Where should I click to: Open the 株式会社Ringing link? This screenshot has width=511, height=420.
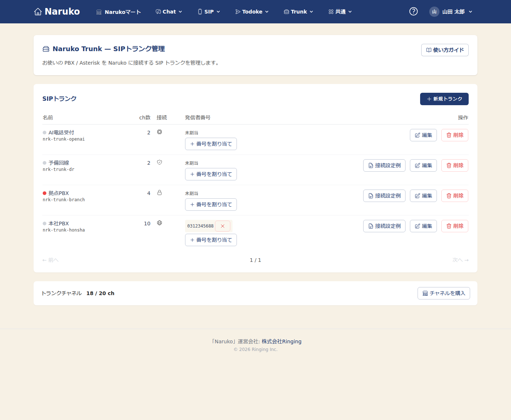click(x=281, y=341)
